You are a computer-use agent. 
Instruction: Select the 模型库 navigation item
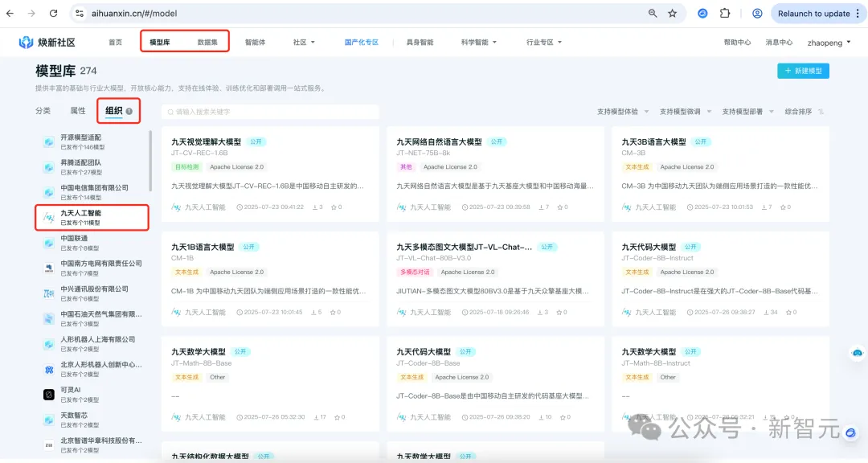pyautogui.click(x=159, y=42)
